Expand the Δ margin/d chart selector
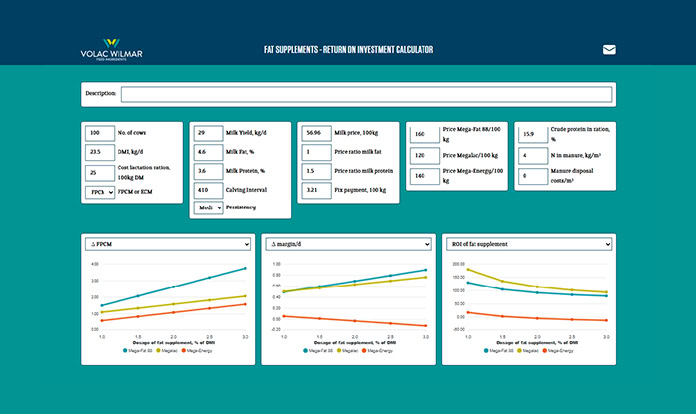Image resolution: width=696 pixels, height=414 pixels. pos(346,244)
